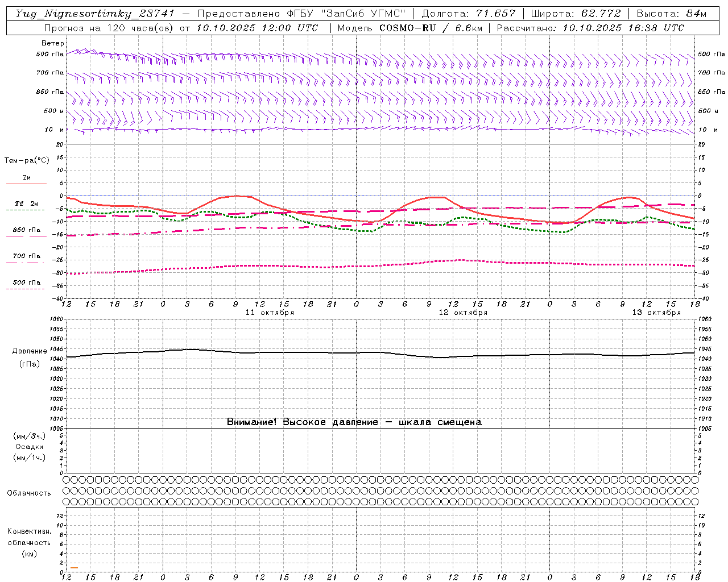The image size is (728, 582).
Task: Select forecast start 10.10.2025 12:00 UTC
Action: click(x=257, y=28)
